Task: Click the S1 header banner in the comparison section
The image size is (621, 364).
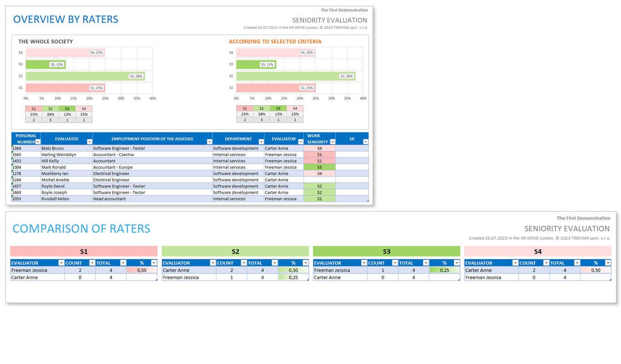Action: [83, 251]
